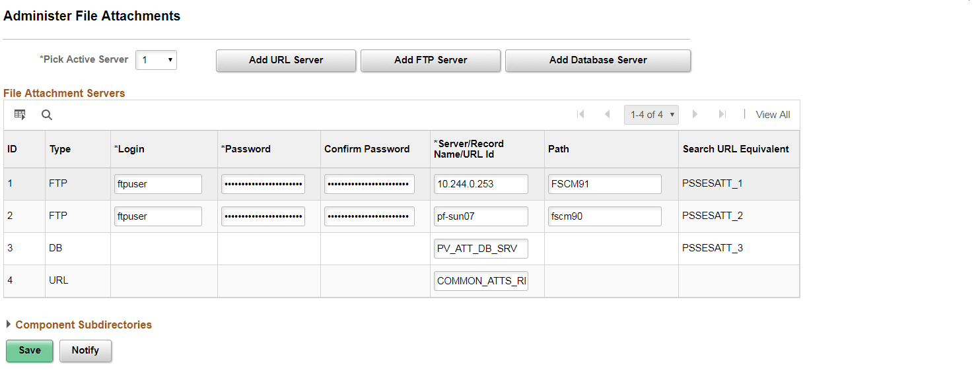Click the grid search magnifier icon
The width and height of the screenshot is (980, 376).
(x=47, y=115)
